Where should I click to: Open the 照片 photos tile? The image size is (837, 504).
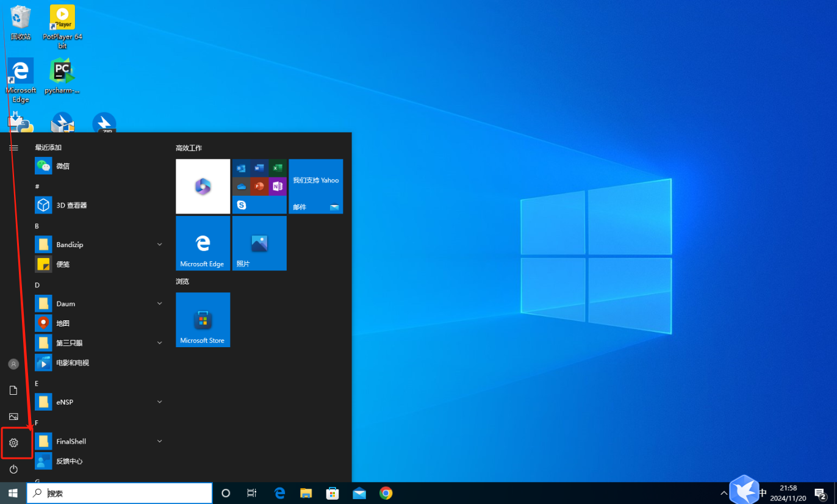coord(259,243)
